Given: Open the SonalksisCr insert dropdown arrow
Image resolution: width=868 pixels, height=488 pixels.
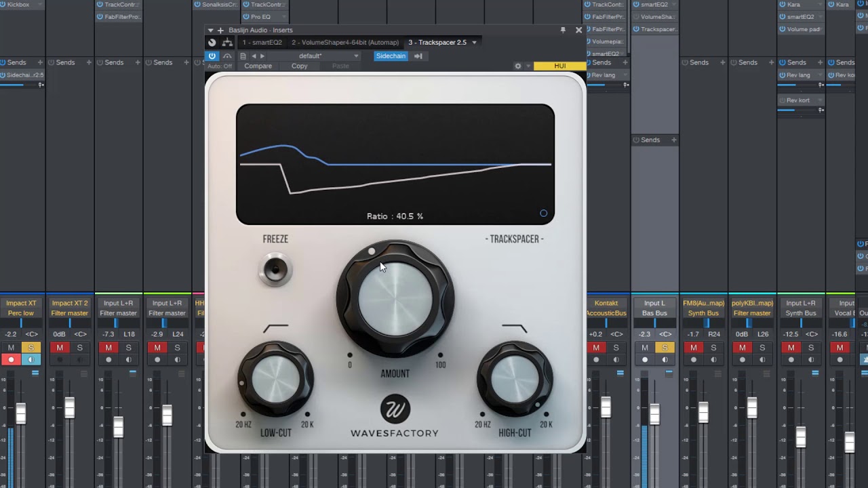Looking at the screenshot, I should (235, 5).
